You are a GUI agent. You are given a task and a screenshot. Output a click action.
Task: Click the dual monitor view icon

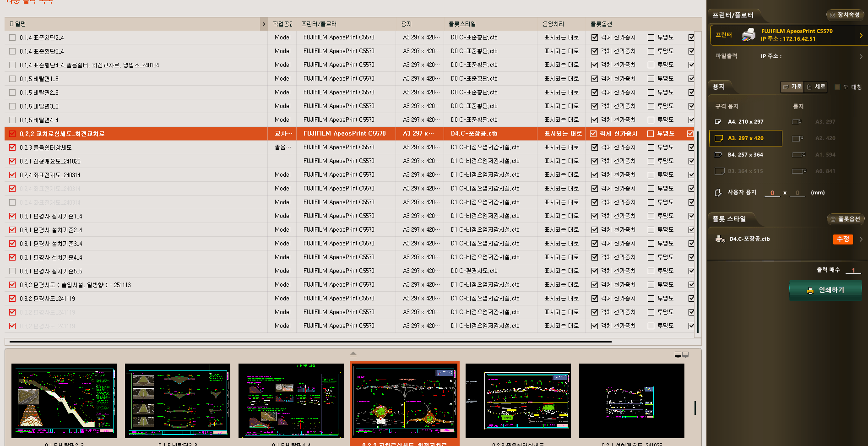[682, 354]
